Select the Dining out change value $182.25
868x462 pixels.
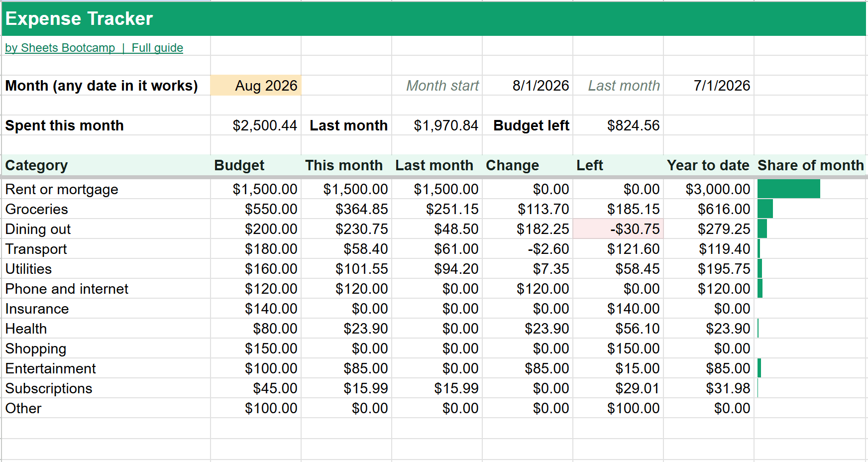(x=528, y=229)
